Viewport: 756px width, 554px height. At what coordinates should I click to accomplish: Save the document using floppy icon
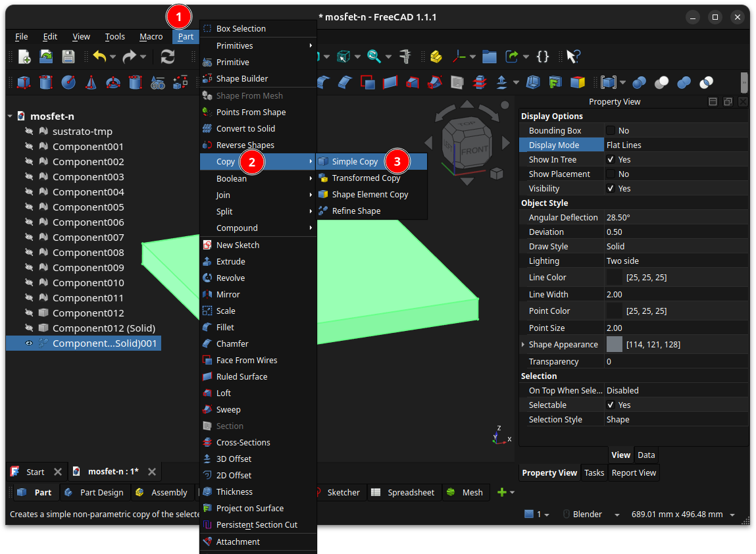point(68,57)
